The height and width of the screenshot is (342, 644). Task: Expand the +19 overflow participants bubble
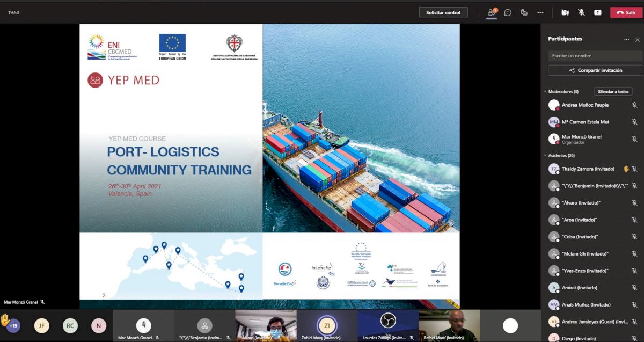click(13, 325)
